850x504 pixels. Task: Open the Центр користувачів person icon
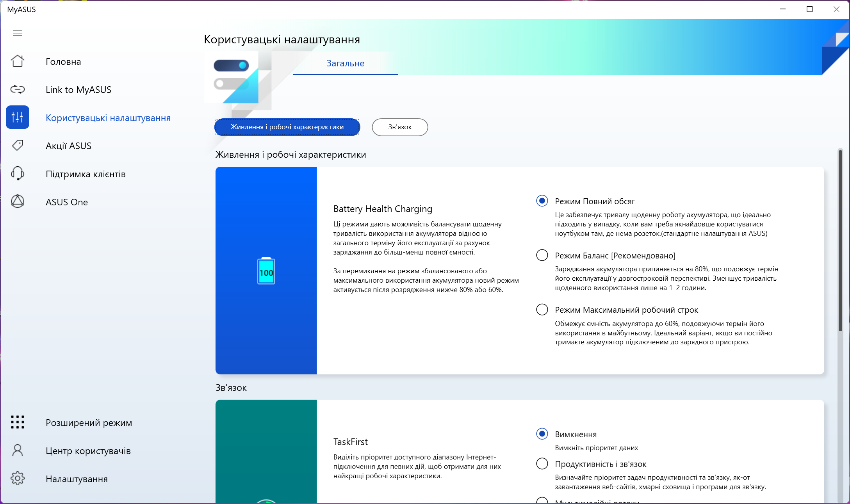pyautogui.click(x=18, y=451)
